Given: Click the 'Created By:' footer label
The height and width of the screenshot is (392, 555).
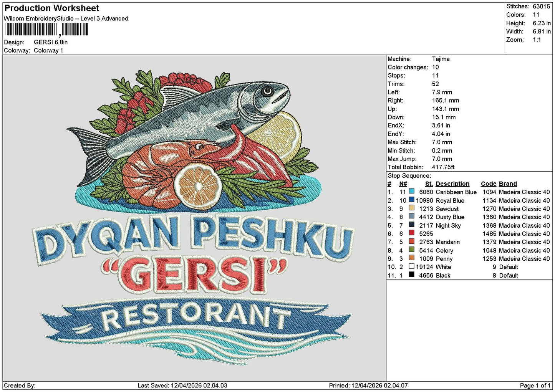Looking at the screenshot, I should click(20, 385).
